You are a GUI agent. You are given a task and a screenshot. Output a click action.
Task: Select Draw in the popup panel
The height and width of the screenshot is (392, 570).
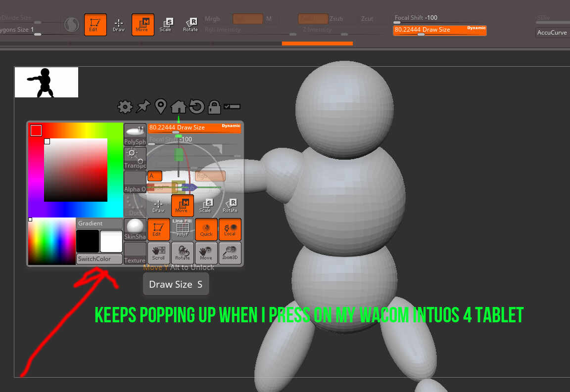[x=158, y=206]
